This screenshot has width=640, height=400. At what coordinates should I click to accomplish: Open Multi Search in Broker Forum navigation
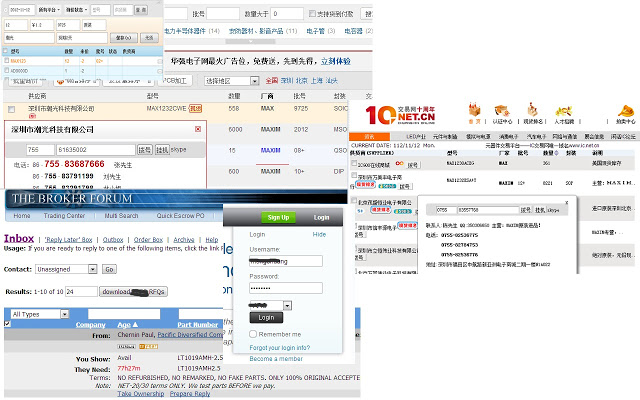121,216
